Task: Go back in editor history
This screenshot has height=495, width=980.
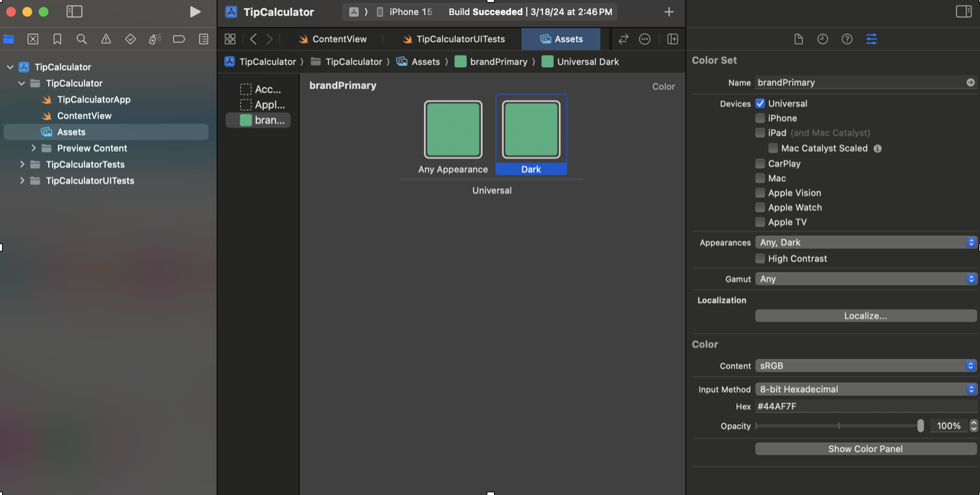Action: pyautogui.click(x=253, y=39)
